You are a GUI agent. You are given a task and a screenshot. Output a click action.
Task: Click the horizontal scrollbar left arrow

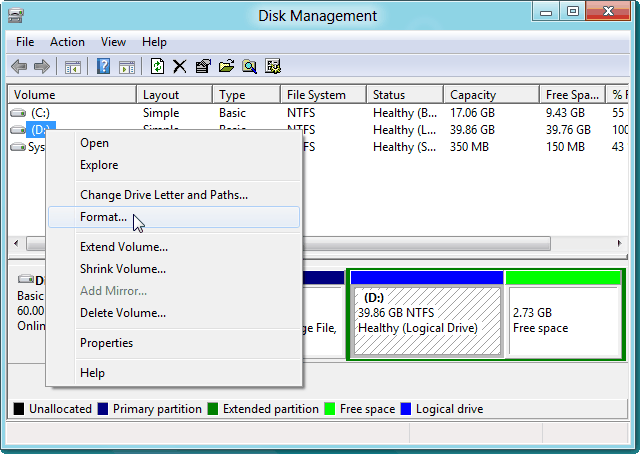[x=16, y=244]
